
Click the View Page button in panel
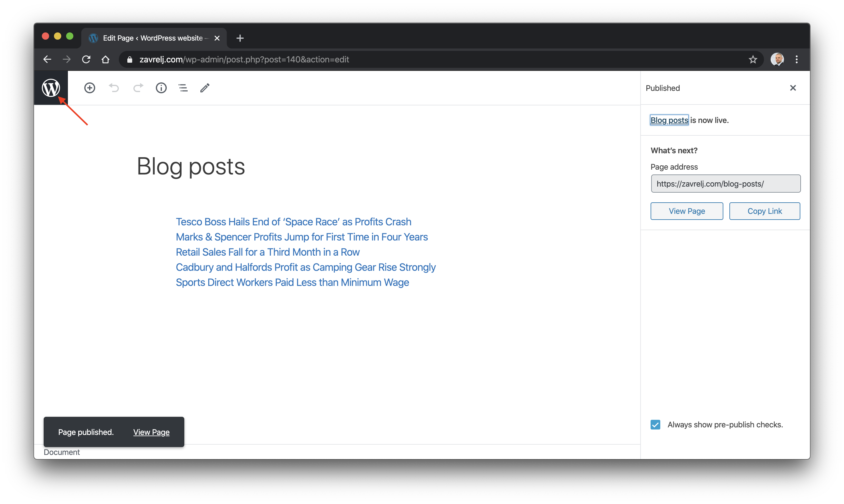687,211
